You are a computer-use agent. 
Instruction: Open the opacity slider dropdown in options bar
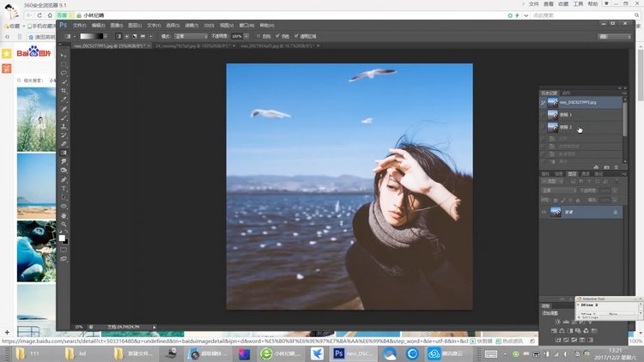point(246,36)
